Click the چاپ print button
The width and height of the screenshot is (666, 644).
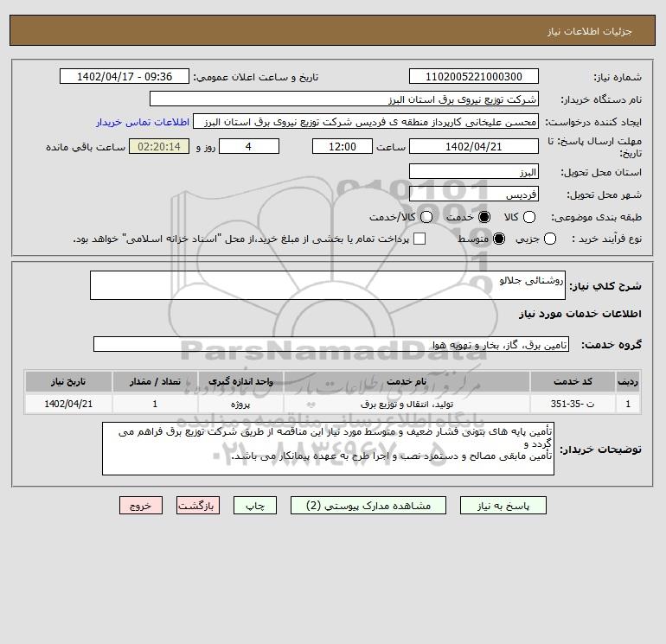point(255,506)
